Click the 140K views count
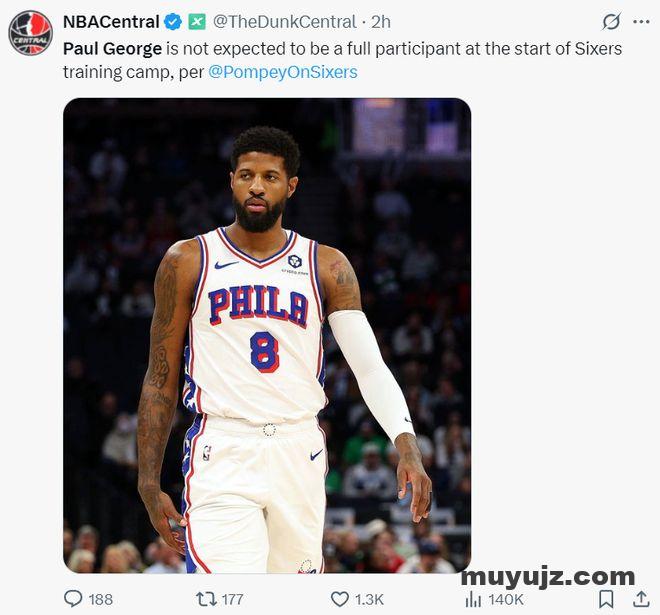The image size is (660, 615). click(506, 599)
